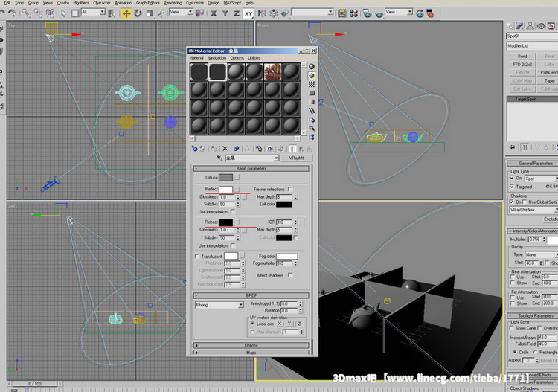The height and width of the screenshot is (392, 558).
Task: Select the Circle light cone radio button
Action: click(x=515, y=352)
